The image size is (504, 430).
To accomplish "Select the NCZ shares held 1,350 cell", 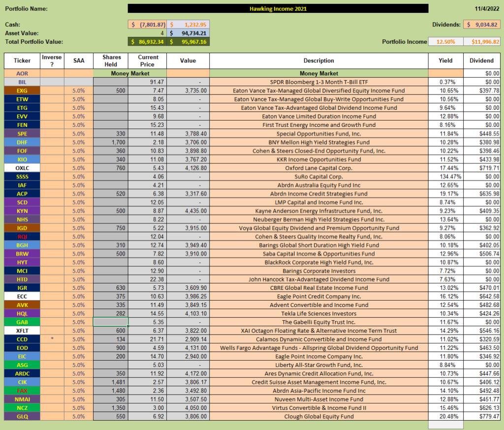I will [111, 408].
